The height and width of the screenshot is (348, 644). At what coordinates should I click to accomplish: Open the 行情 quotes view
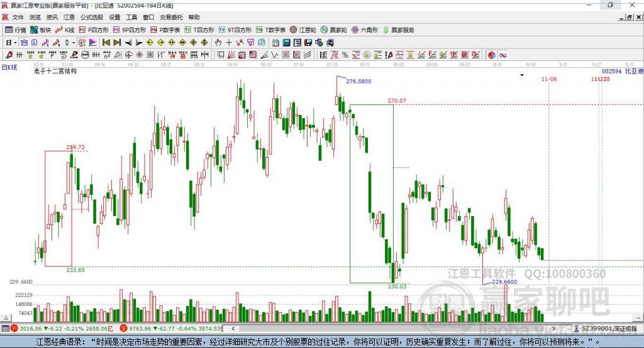[x=16, y=30]
